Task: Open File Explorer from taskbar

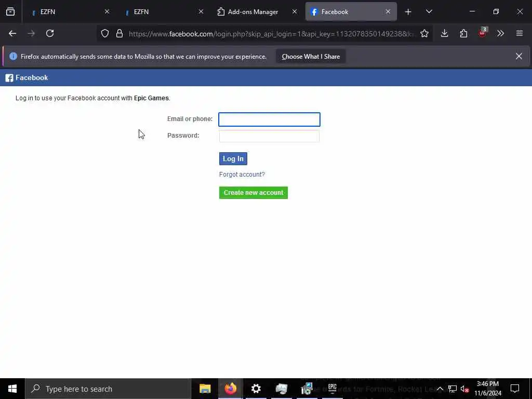Action: click(205, 389)
